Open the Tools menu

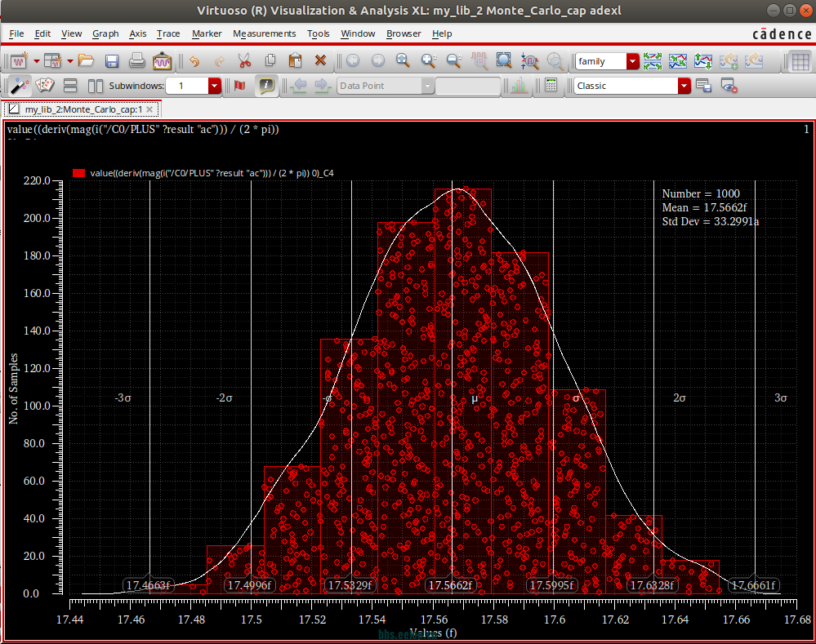(318, 33)
